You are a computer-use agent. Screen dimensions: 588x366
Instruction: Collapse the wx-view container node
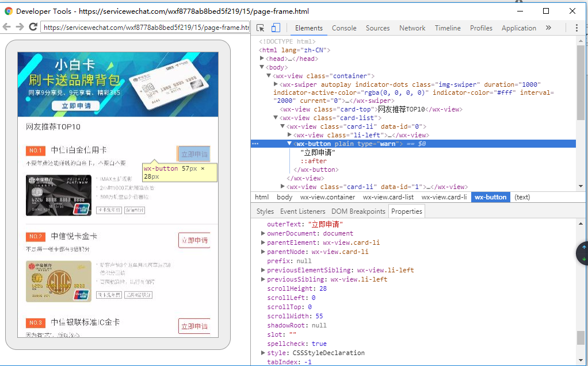[x=269, y=76]
